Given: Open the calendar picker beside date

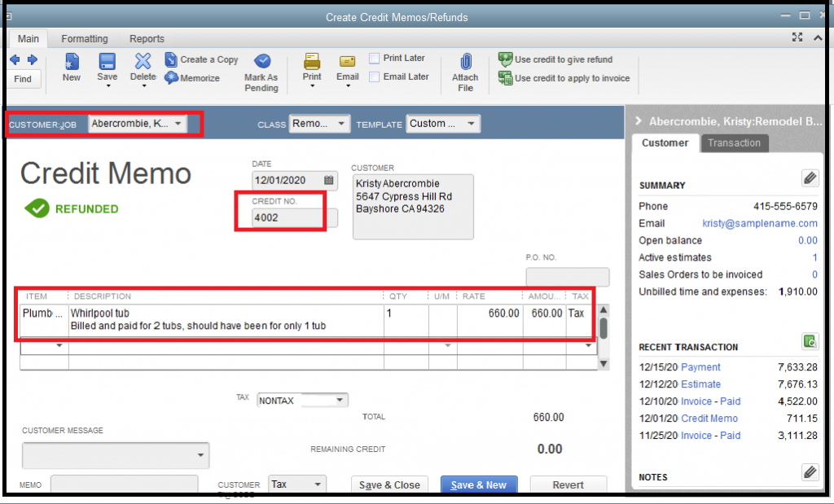Looking at the screenshot, I should 329,181.
